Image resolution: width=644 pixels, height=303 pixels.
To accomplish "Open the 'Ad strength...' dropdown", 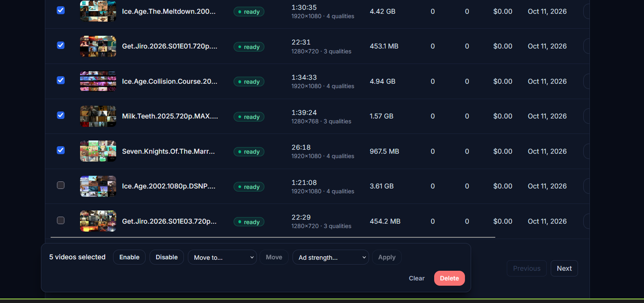I will tap(331, 257).
